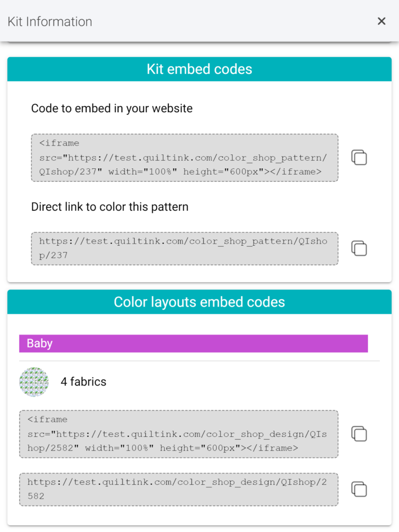Click 'Code to embed in your website' label

[112, 109]
